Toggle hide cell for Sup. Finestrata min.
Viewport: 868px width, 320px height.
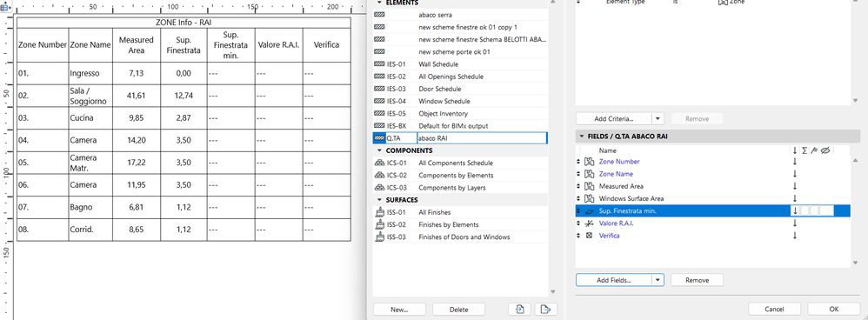coord(826,210)
